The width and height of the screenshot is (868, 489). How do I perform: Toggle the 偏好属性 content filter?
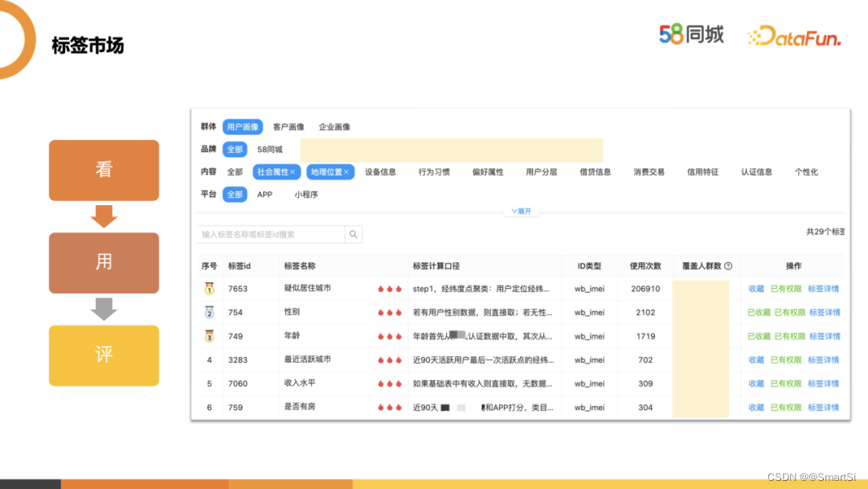tap(488, 172)
